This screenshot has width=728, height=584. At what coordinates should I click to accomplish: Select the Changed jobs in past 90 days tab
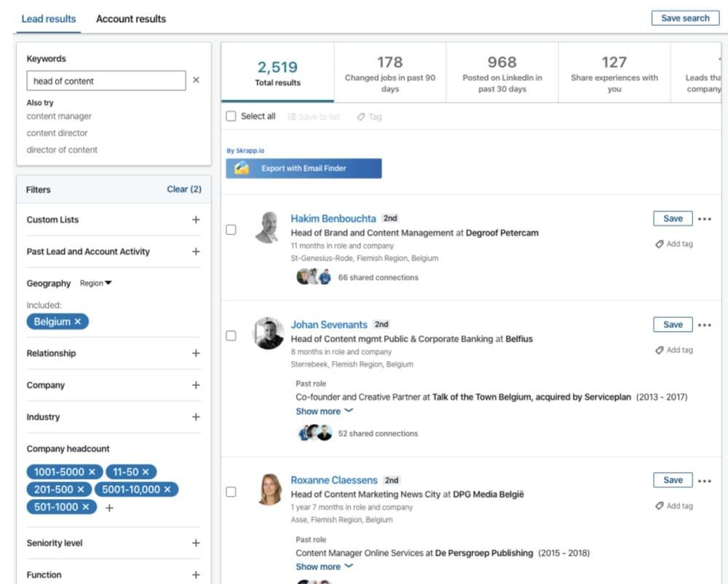pos(390,72)
